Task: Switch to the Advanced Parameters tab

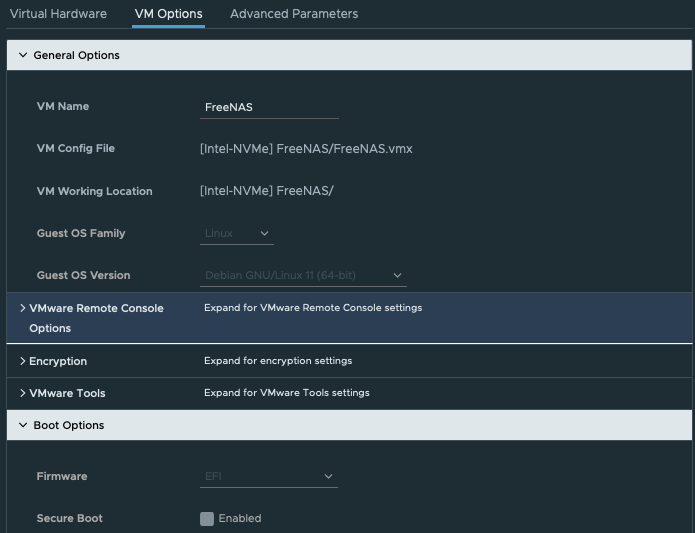Action: pos(294,14)
